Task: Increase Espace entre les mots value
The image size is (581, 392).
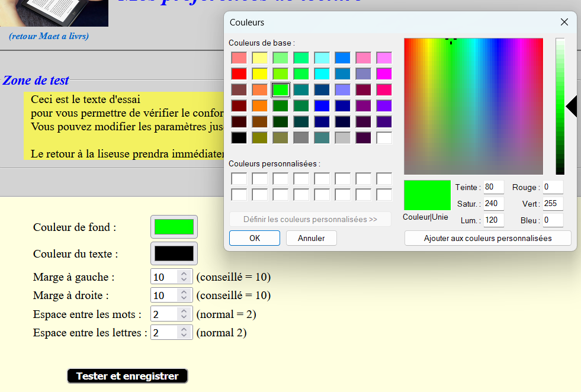Action: tap(184, 311)
